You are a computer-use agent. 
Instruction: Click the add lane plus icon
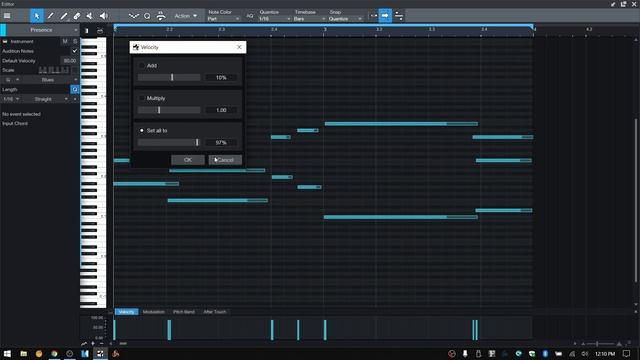click(93, 344)
